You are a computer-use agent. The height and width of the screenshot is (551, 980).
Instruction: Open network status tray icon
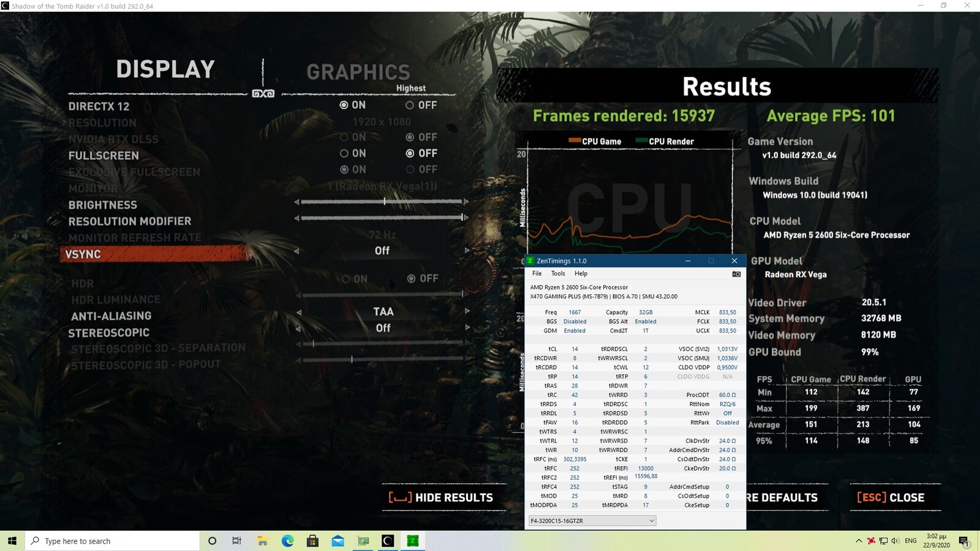[x=883, y=541]
